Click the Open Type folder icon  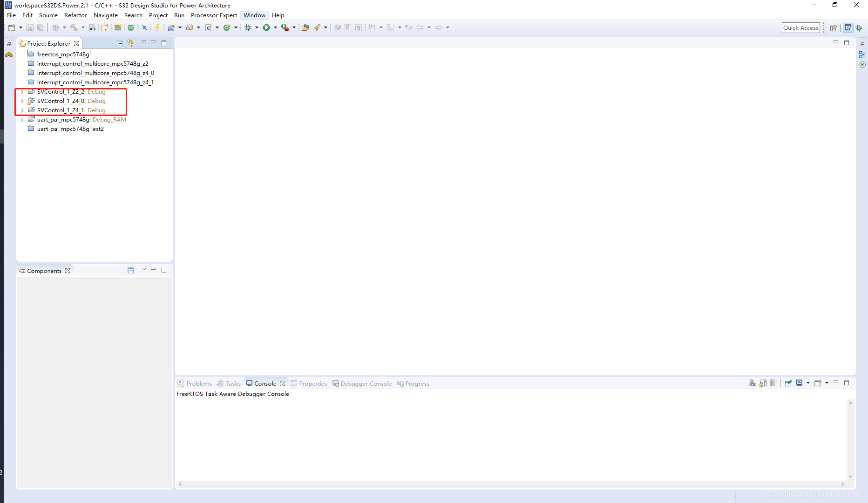tap(305, 27)
